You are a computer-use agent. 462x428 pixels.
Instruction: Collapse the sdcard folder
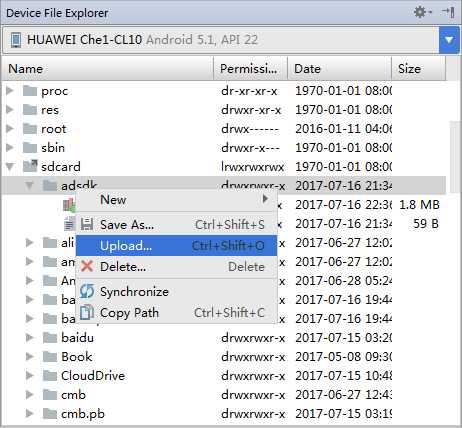(10, 166)
